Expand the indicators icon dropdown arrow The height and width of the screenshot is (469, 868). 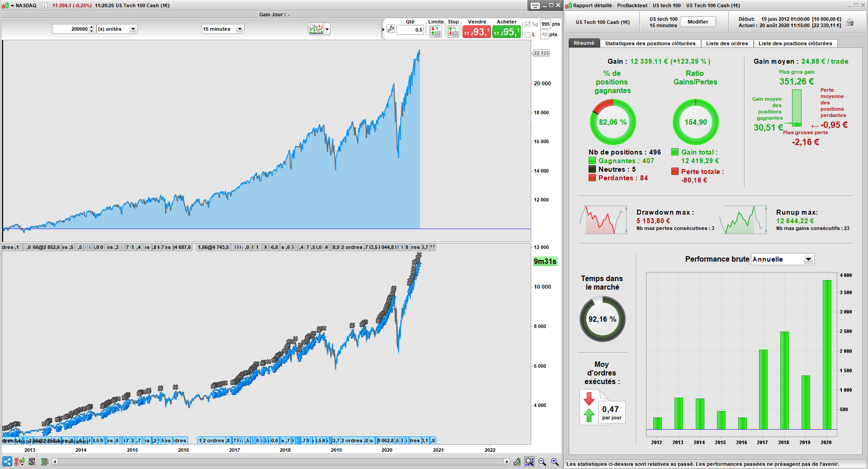click(327, 29)
